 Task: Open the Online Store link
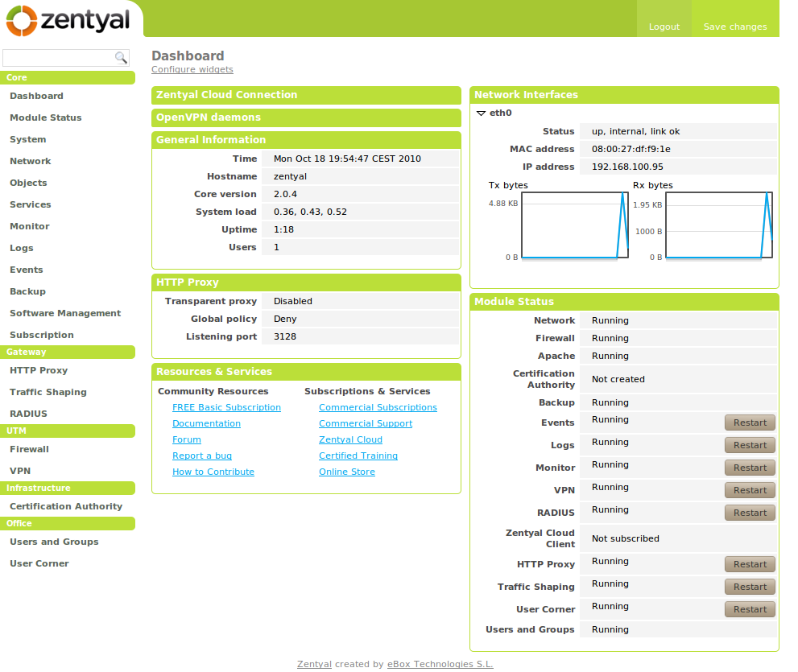[347, 472]
